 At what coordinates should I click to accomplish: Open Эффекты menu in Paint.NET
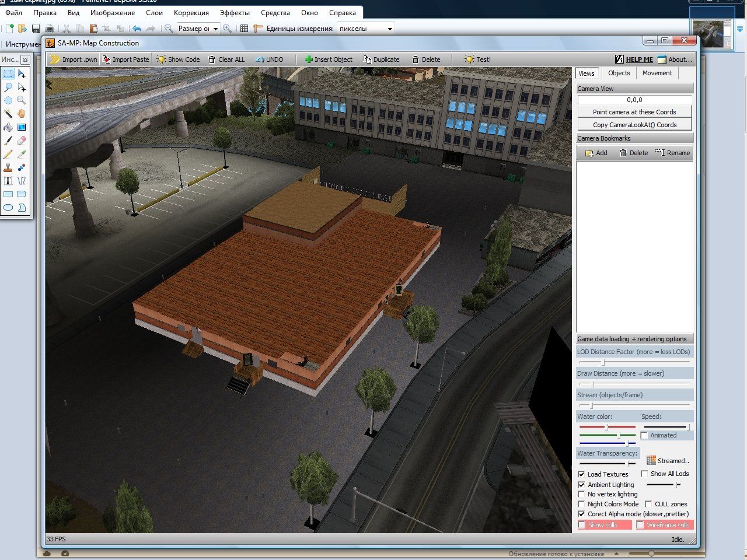(x=235, y=12)
